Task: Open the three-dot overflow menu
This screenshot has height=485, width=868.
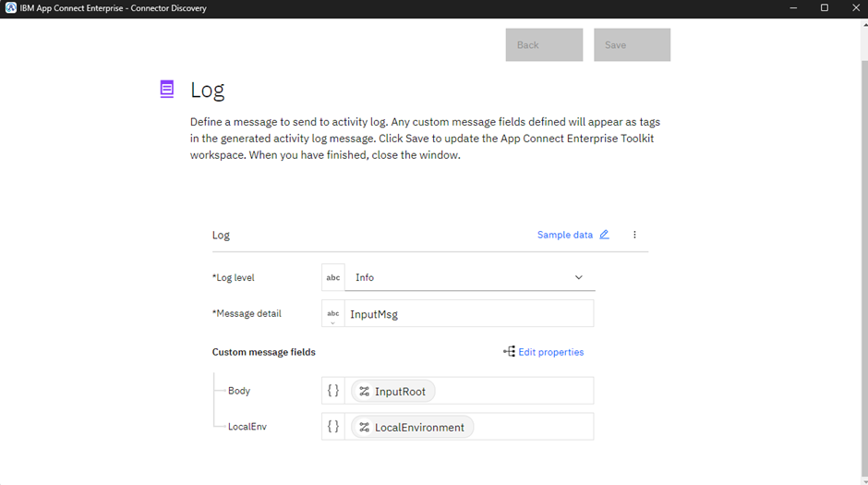Action: coord(634,235)
